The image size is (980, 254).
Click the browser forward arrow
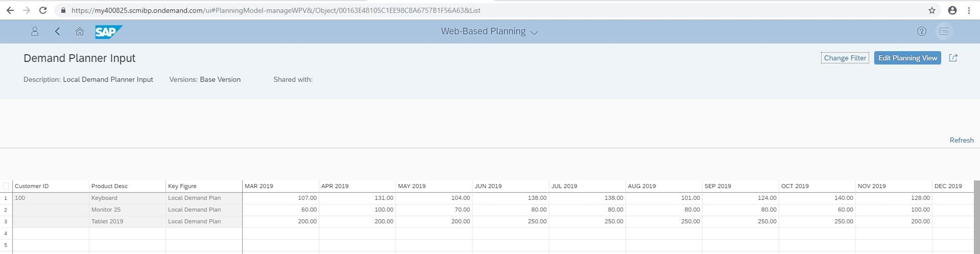26,10
